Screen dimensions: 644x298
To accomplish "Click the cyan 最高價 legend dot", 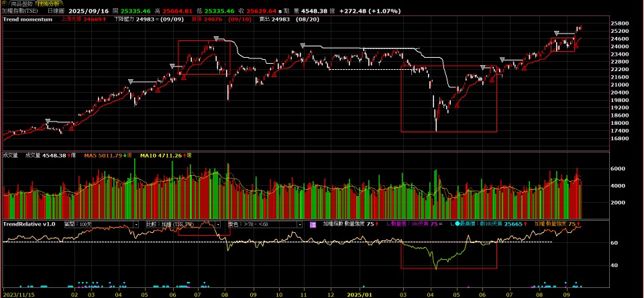I will click(457, 224).
